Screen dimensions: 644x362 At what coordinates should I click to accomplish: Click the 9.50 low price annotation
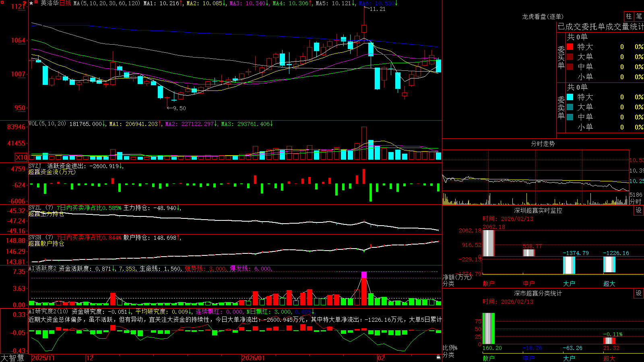(x=179, y=108)
